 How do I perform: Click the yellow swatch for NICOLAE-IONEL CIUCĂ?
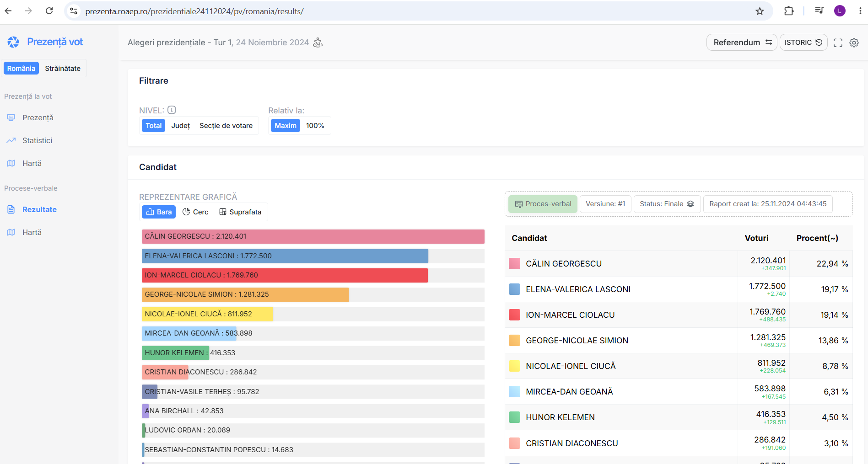click(514, 366)
